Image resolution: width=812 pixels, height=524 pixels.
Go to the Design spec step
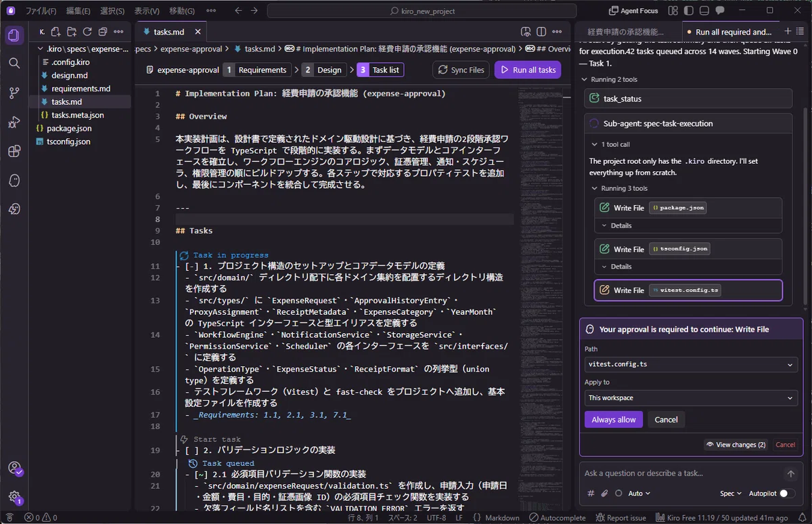pos(324,70)
